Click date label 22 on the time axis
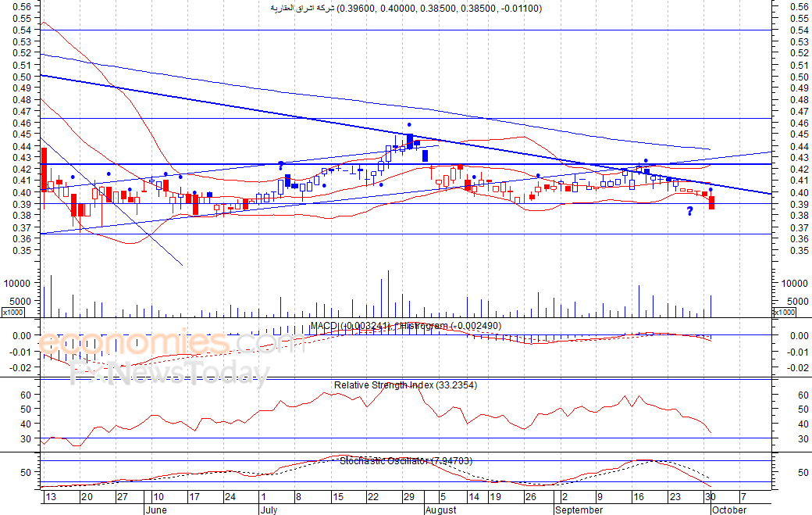Image resolution: width=812 pixels, height=515 pixels. [373, 497]
